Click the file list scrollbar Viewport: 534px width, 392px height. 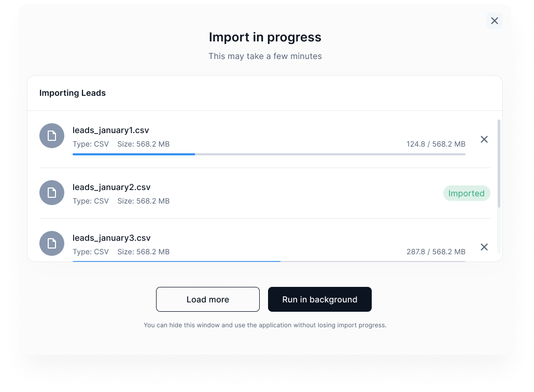click(x=499, y=163)
